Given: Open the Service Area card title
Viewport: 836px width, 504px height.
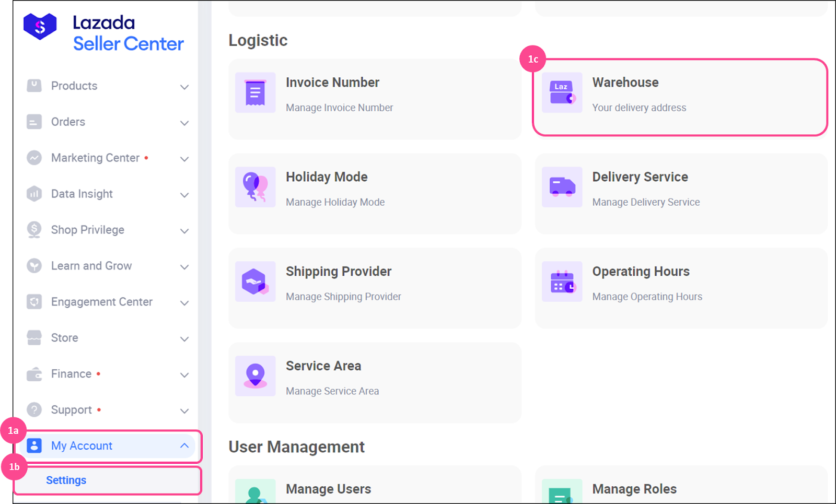Looking at the screenshot, I should [323, 366].
